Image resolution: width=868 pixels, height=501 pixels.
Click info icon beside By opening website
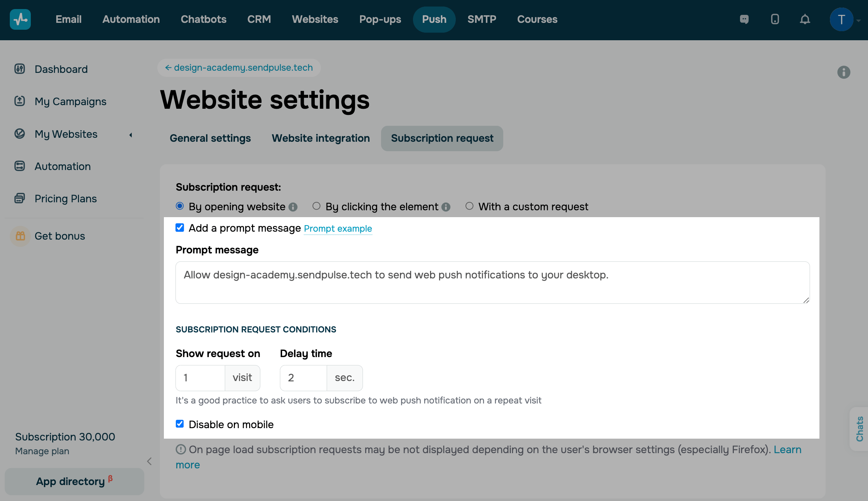pyautogui.click(x=293, y=207)
